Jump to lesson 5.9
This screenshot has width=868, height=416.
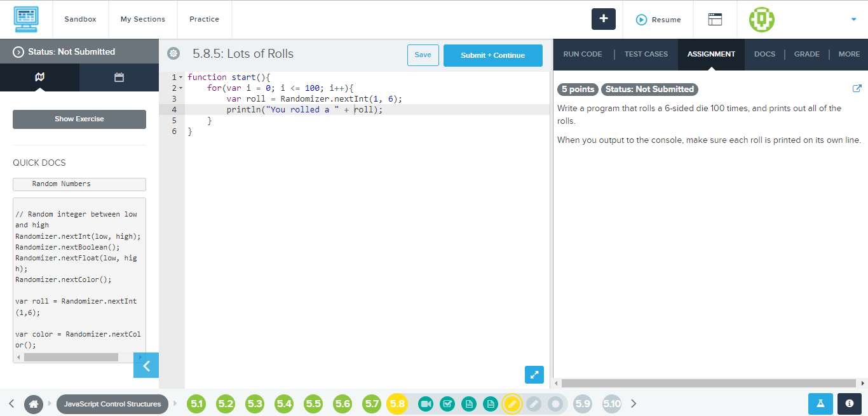point(583,404)
